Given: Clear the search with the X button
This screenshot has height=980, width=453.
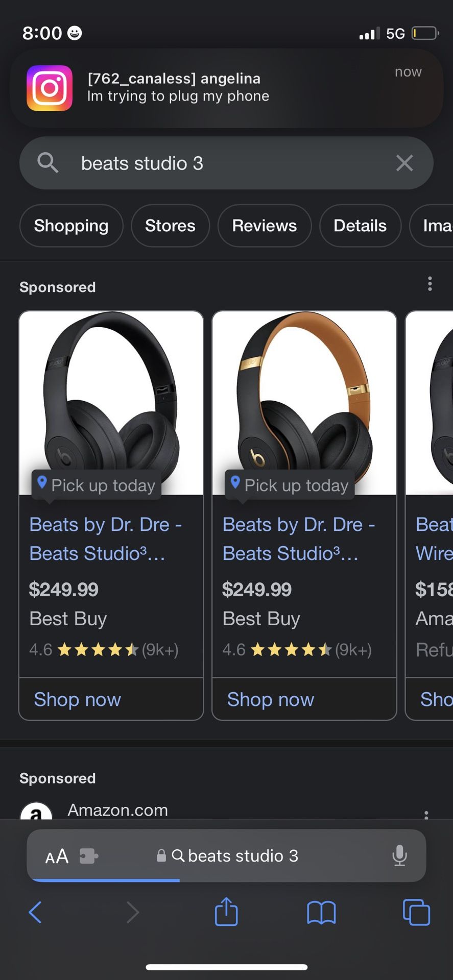Looking at the screenshot, I should [404, 163].
